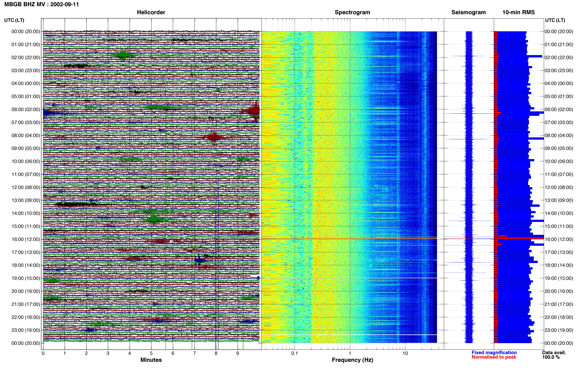
Task: Click the left 'UTC (LT)' axis label
Action: coord(14,20)
